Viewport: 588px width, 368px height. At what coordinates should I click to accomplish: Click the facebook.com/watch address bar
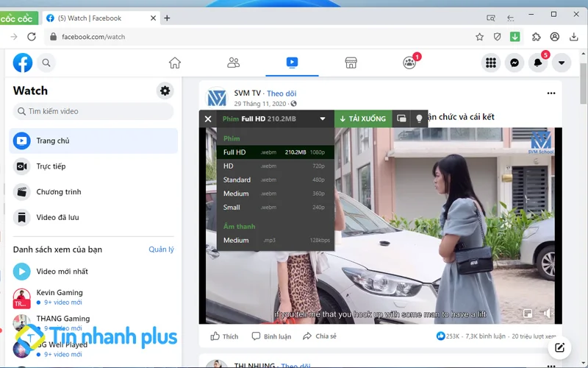click(x=259, y=37)
